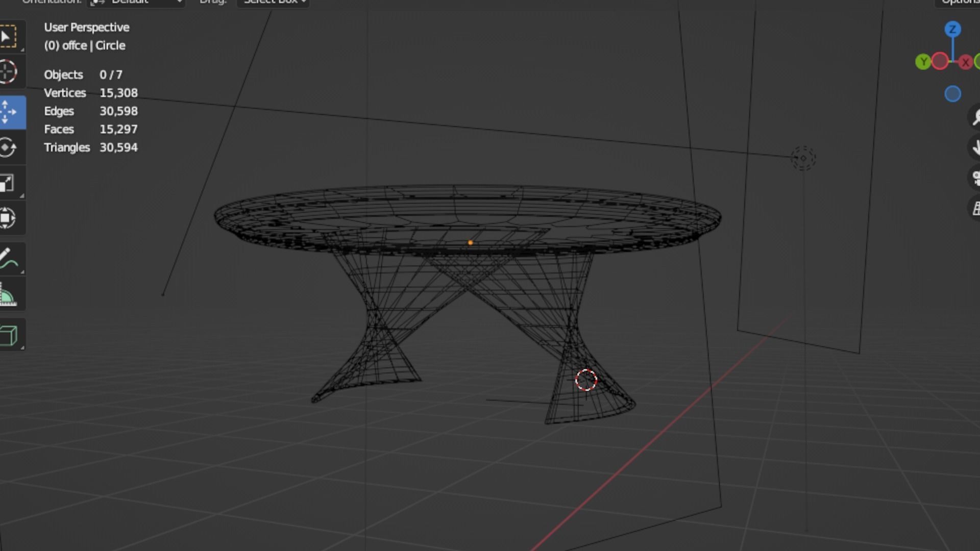Click the Faces count 15,297

118,129
